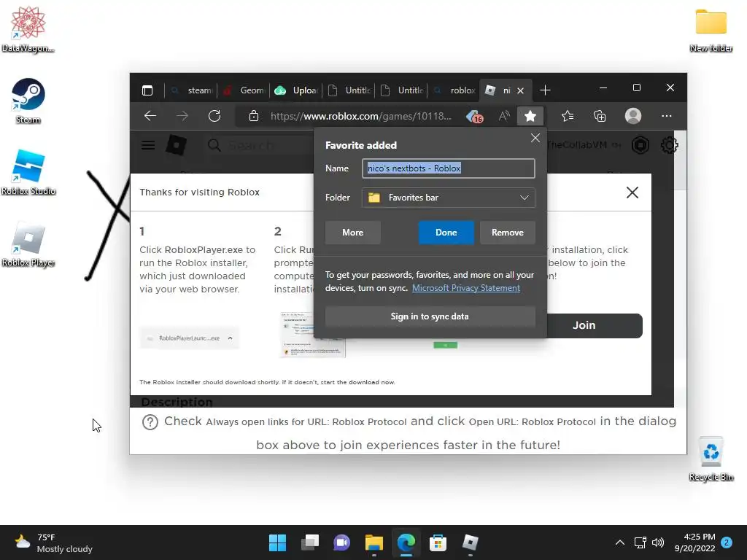Close the Thanks for visiting Roblox dialog
The height and width of the screenshot is (560, 747).
tap(632, 192)
